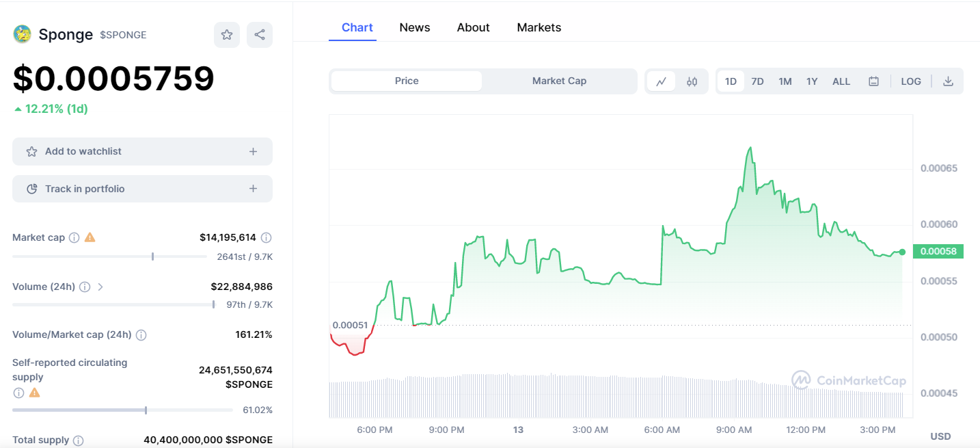
Task: Click the Market cap warning triangle
Action: [x=90, y=237]
